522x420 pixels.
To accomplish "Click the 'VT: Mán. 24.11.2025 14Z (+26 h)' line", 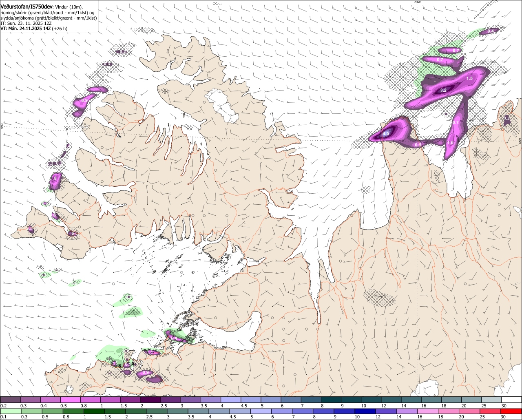I will click(34, 29).
